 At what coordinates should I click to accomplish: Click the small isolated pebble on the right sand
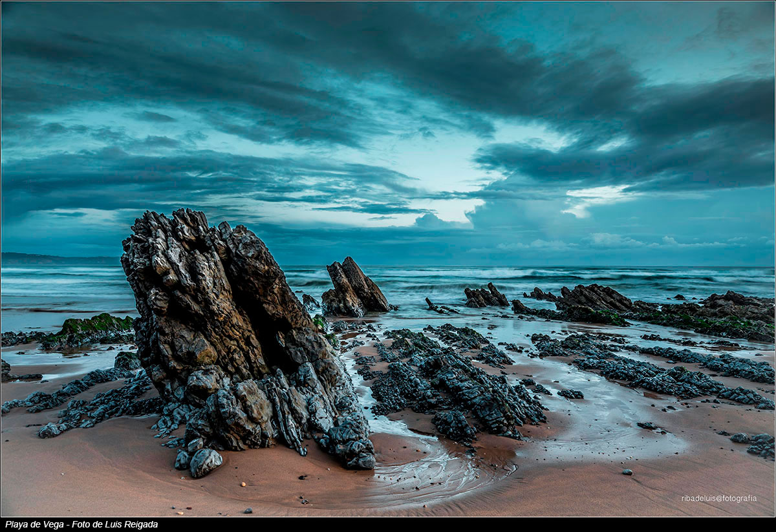(x=627, y=472)
